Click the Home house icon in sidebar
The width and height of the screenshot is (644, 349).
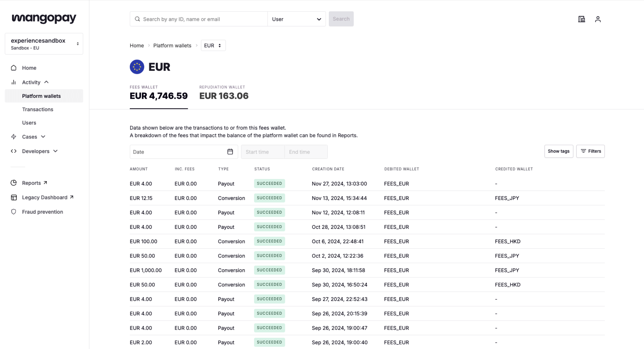click(14, 68)
